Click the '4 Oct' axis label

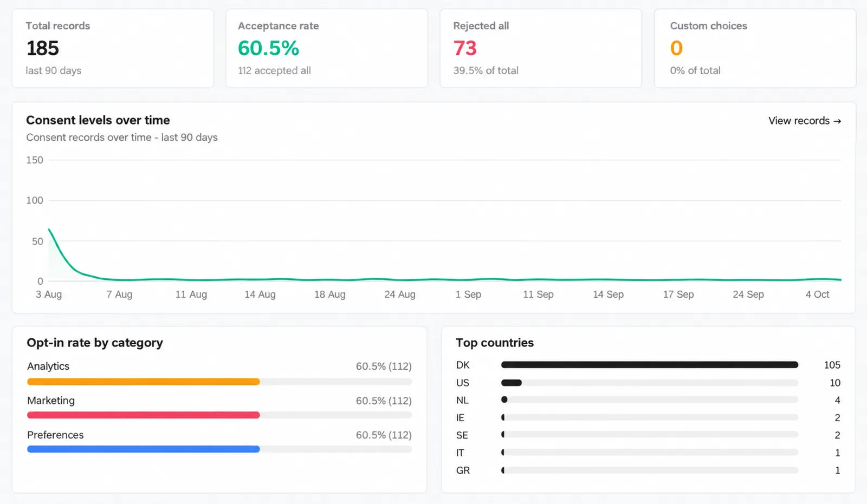[817, 294]
